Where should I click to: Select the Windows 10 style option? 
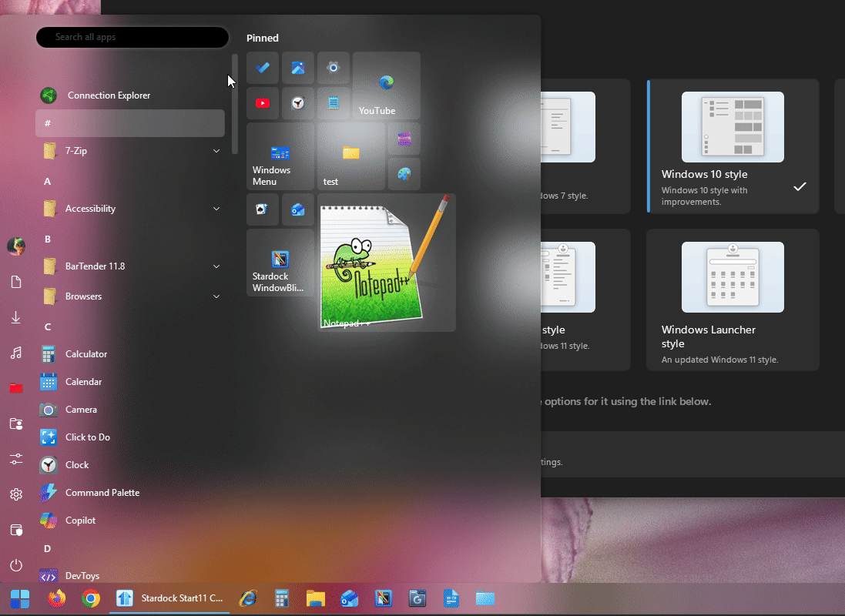[x=732, y=146]
